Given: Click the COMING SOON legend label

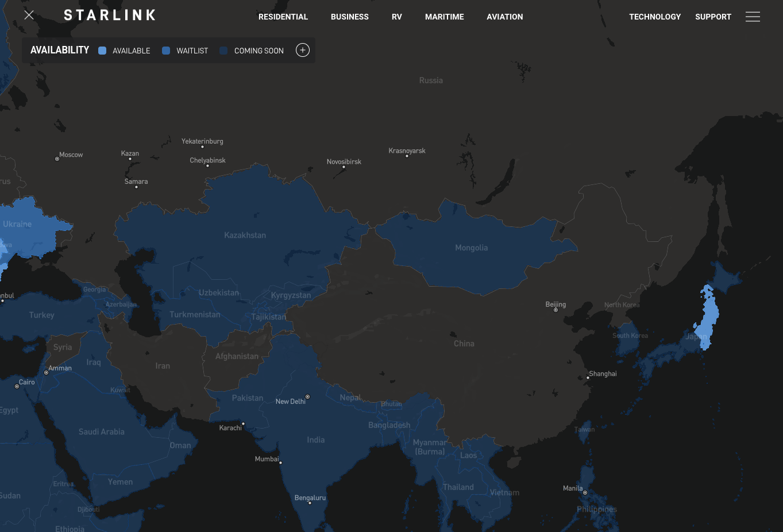Looking at the screenshot, I should [259, 51].
